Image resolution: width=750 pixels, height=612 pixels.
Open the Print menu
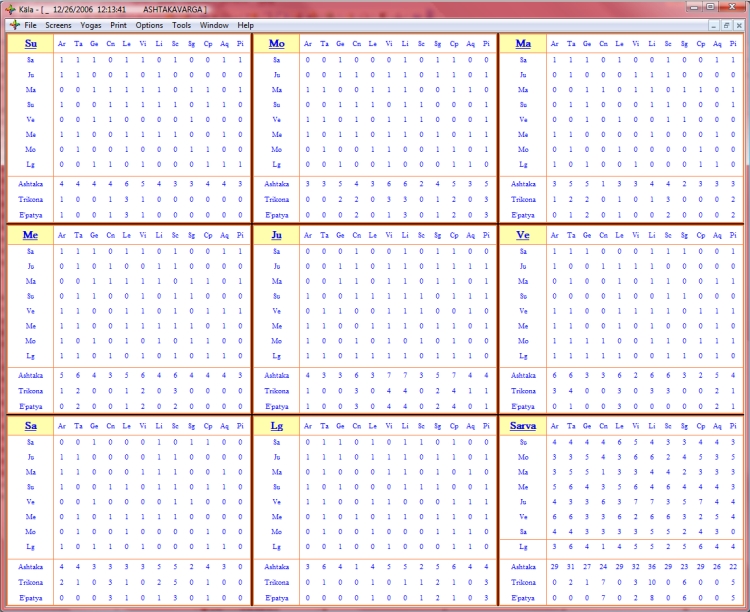tap(118, 25)
